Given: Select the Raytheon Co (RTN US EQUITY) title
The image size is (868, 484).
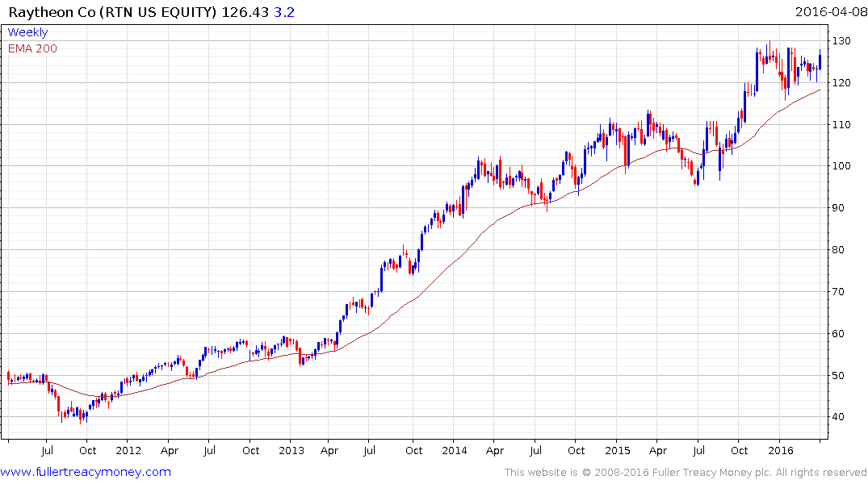Looking at the screenshot, I should [x=112, y=12].
